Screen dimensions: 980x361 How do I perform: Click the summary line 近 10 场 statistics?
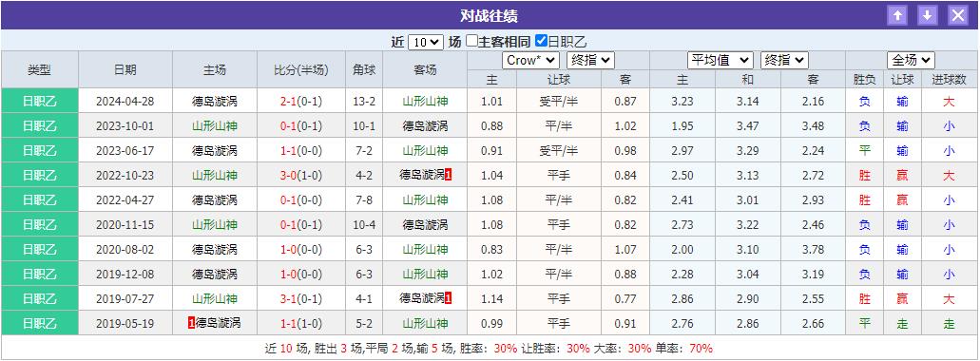click(489, 349)
